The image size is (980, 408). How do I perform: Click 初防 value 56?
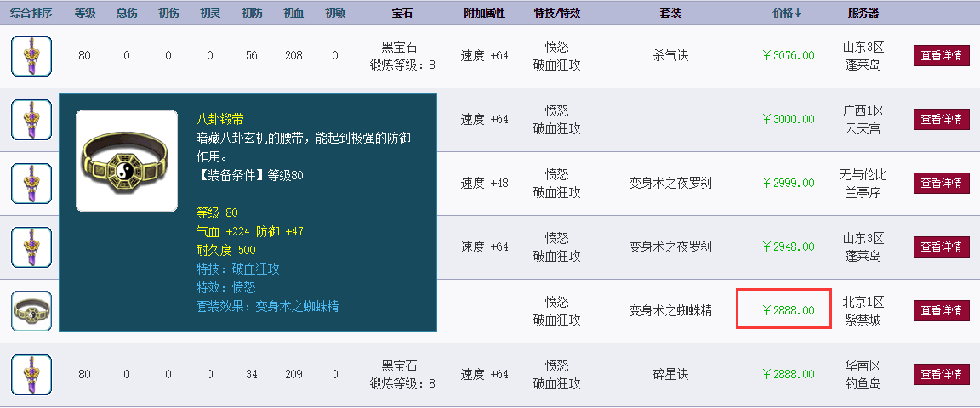(x=251, y=55)
